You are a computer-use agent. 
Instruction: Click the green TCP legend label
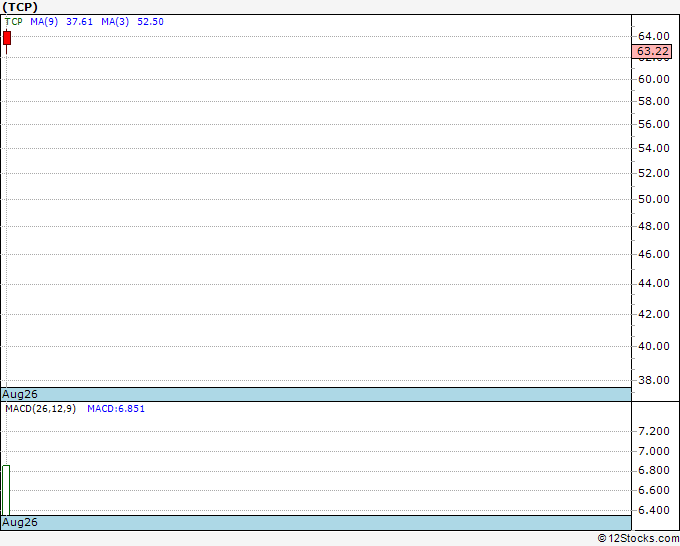pyautogui.click(x=14, y=22)
